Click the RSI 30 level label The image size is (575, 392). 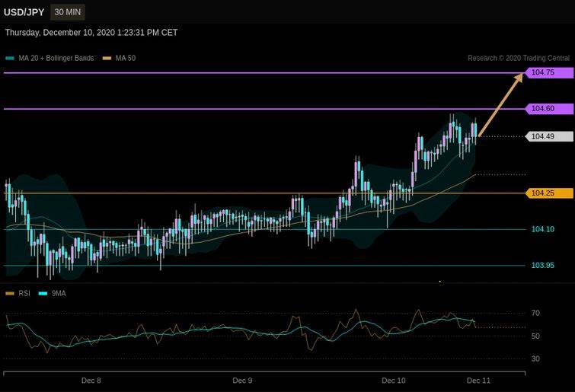[535, 359]
